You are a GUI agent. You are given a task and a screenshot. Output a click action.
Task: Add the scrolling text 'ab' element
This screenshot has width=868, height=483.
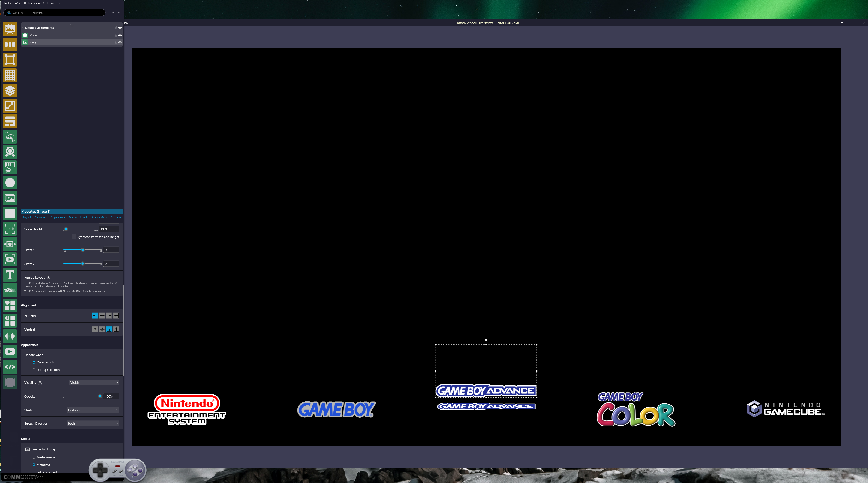pyautogui.click(x=10, y=290)
